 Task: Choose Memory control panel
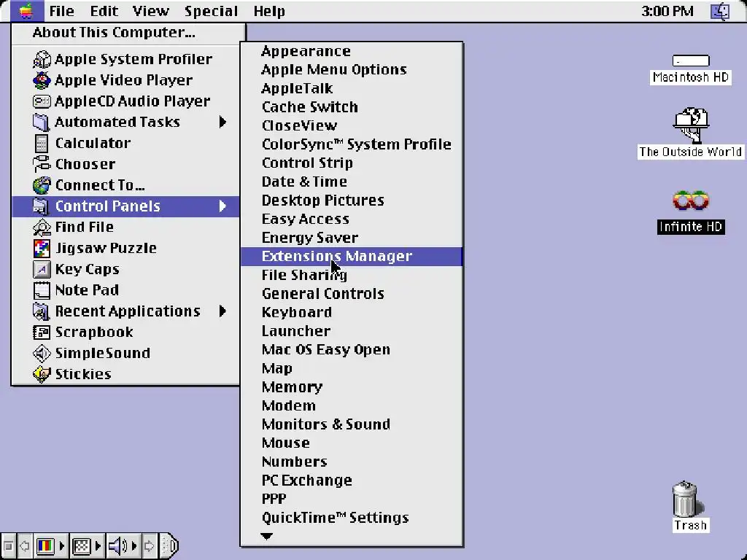pyautogui.click(x=352, y=386)
